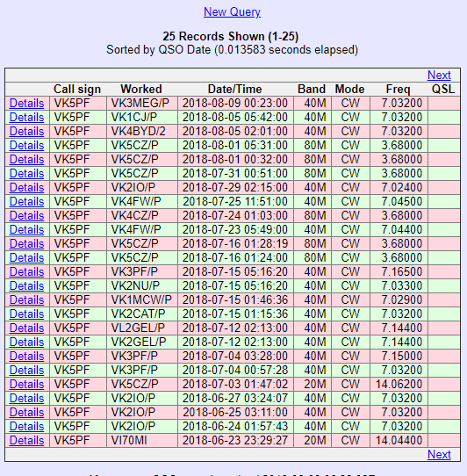Open Details for VK2IO/P on 2018-07-29
The width and height of the screenshot is (467, 476).
[x=26, y=187]
